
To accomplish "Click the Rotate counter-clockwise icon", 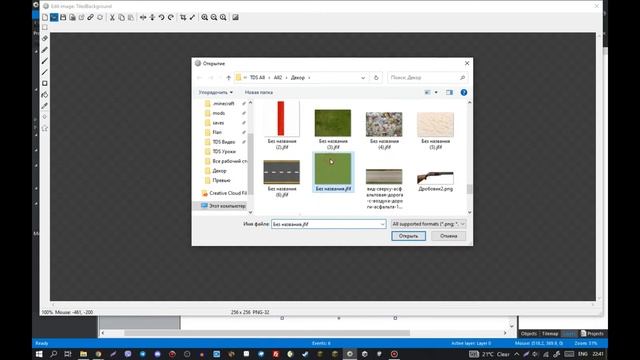I will [x=162, y=18].
